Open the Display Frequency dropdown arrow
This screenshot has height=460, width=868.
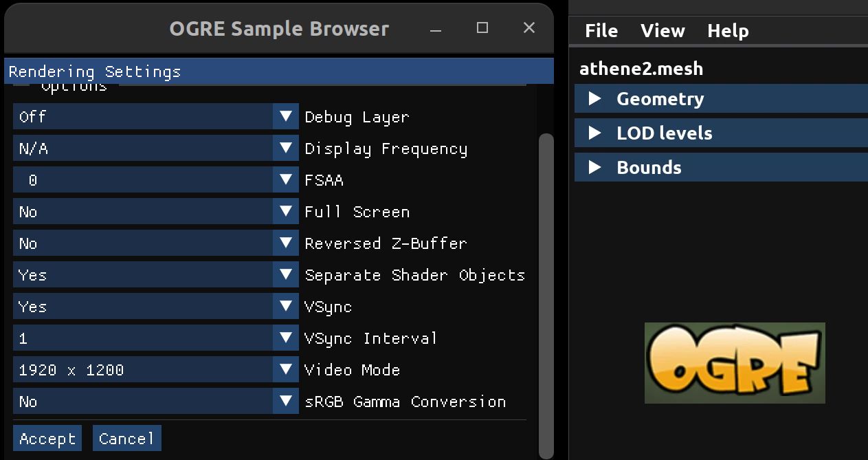coord(286,149)
